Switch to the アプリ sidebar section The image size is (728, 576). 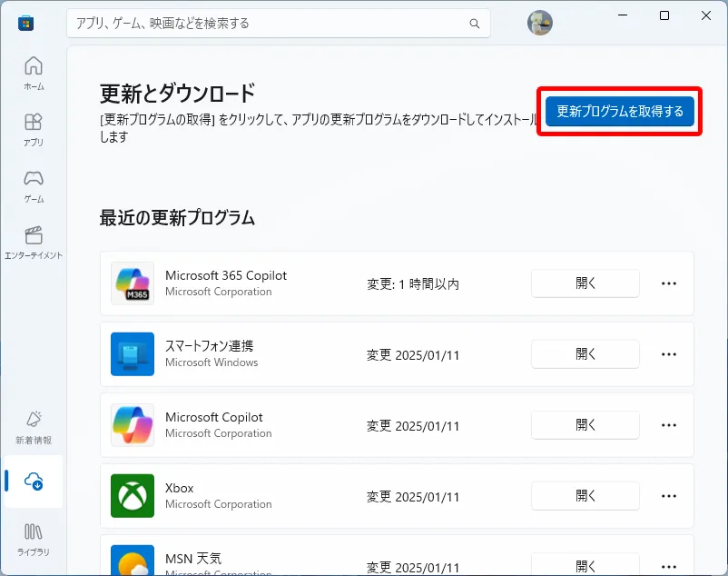(x=34, y=130)
